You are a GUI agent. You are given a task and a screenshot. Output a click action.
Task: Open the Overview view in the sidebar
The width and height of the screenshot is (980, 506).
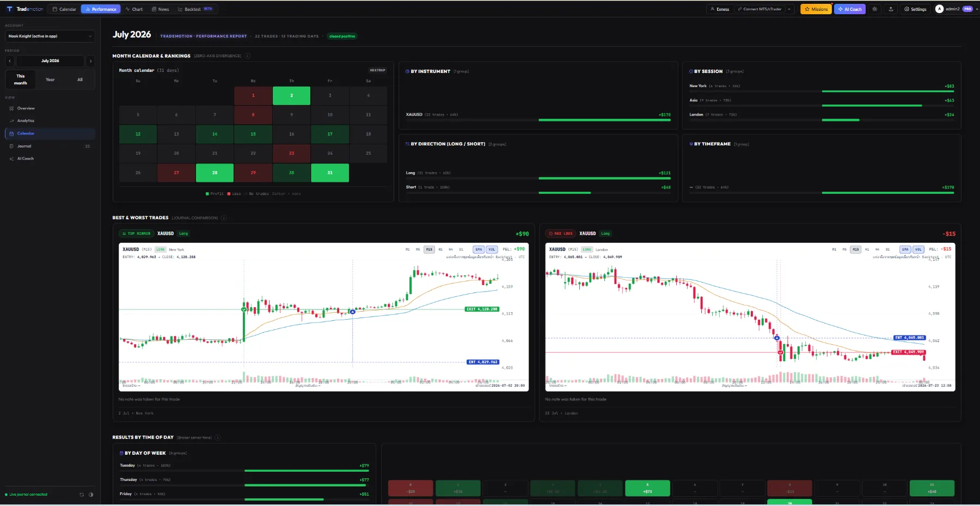pyautogui.click(x=50, y=108)
